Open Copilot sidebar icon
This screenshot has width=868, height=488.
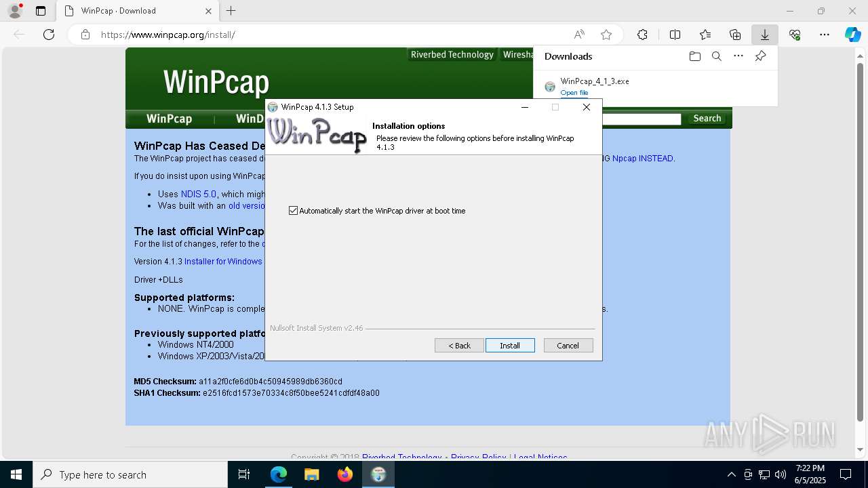[x=852, y=35]
